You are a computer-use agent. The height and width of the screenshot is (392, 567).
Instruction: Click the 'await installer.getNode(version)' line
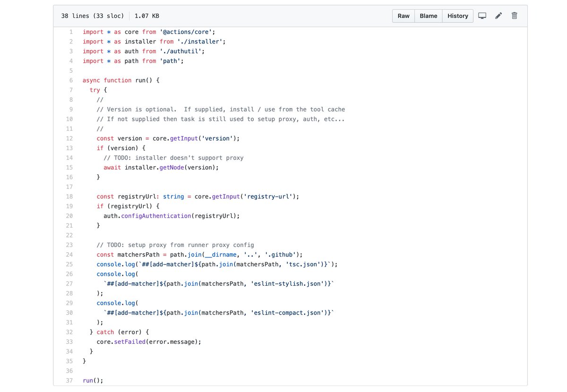[162, 167]
